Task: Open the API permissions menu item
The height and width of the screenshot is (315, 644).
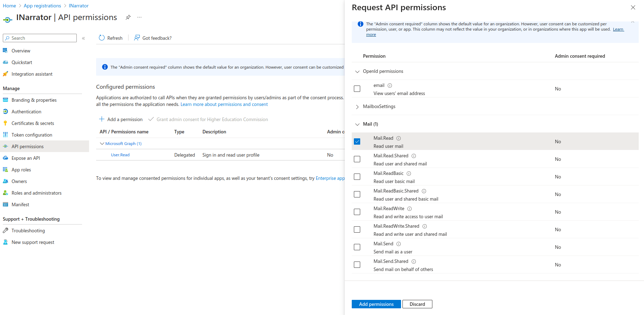Action: point(44,146)
